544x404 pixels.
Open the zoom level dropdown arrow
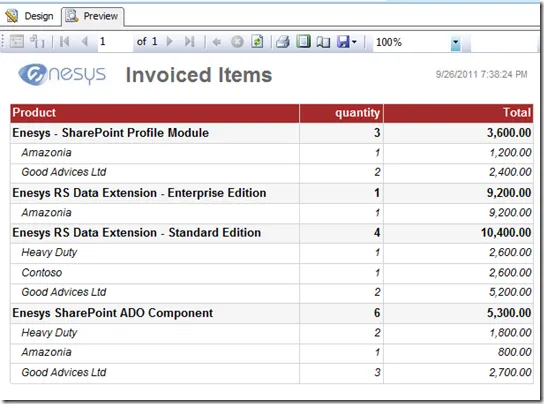(456, 43)
